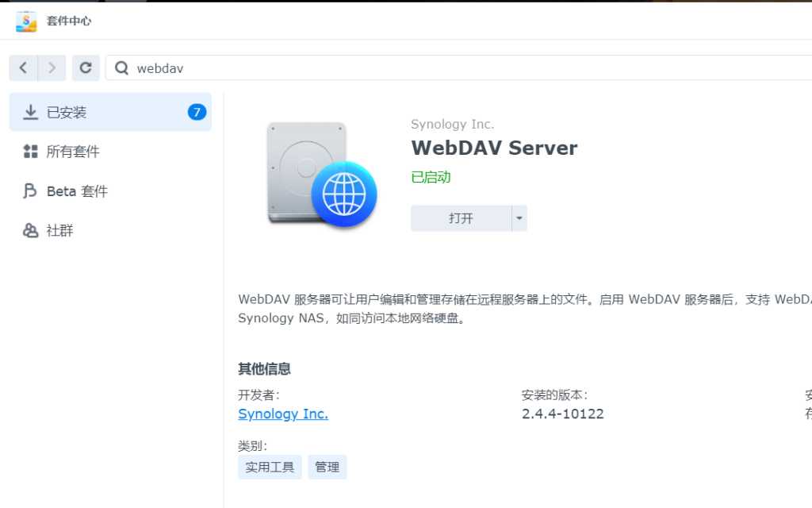Click the WebDAV Server package icon

coord(322,174)
